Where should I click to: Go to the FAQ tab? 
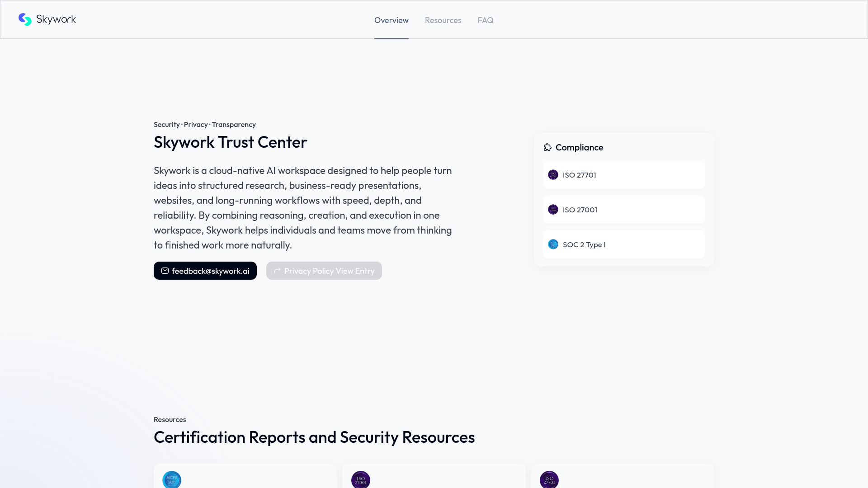pyautogui.click(x=486, y=20)
